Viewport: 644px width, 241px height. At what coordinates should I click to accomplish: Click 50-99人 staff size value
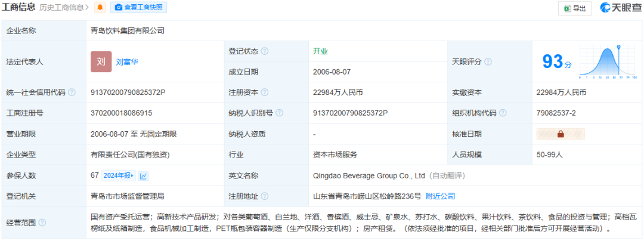549,155
